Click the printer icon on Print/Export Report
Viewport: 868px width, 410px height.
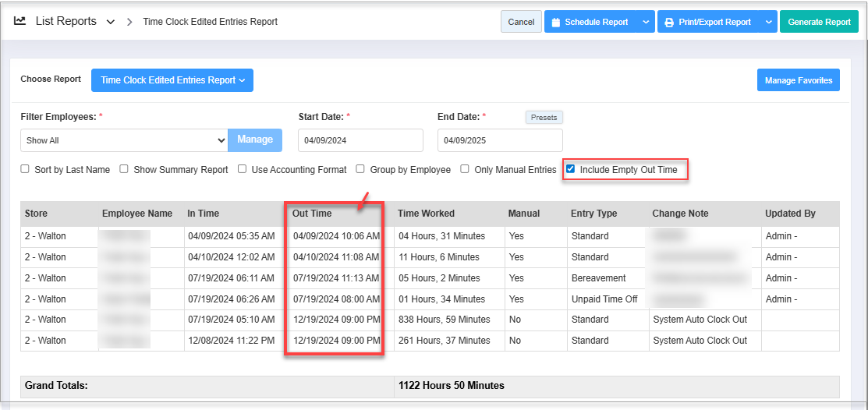pos(668,23)
